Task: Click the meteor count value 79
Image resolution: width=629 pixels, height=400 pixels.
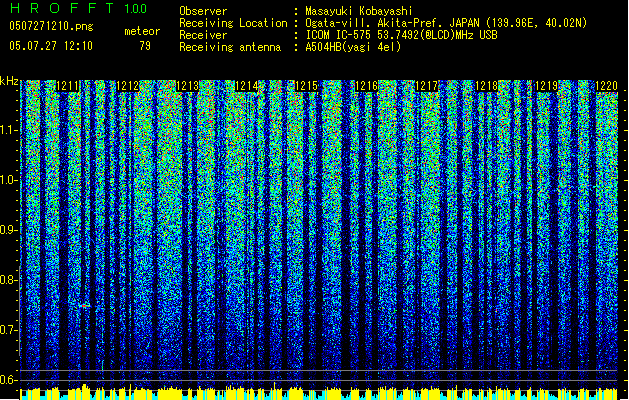Action: point(145,46)
